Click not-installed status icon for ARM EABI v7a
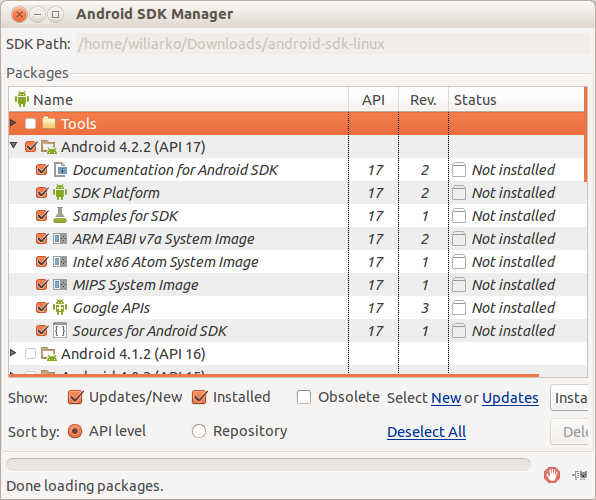 pyautogui.click(x=459, y=239)
